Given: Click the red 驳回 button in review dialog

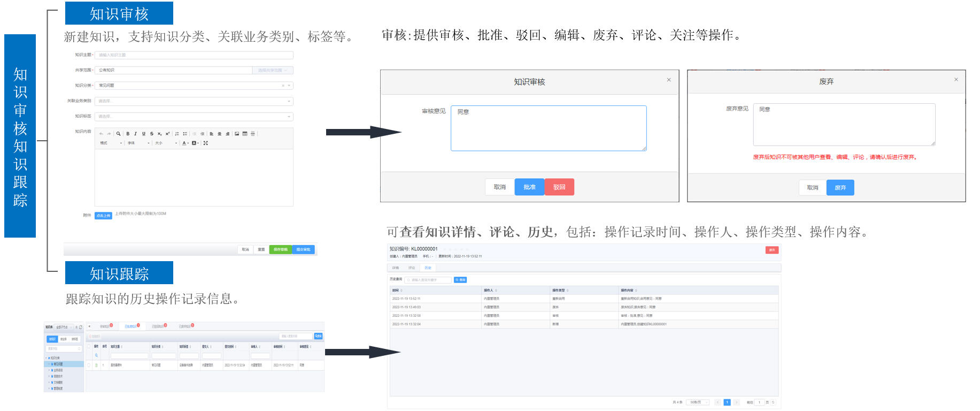Looking at the screenshot, I should [559, 187].
